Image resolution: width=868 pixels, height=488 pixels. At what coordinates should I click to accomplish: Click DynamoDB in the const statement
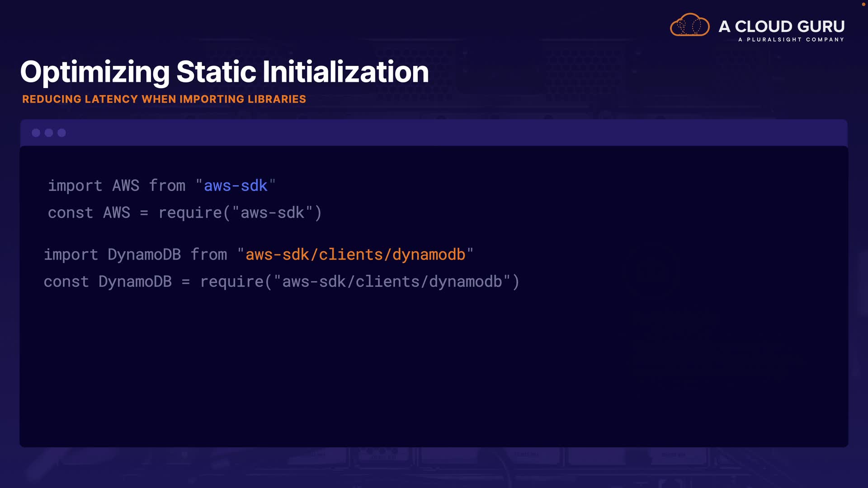coord(135,282)
